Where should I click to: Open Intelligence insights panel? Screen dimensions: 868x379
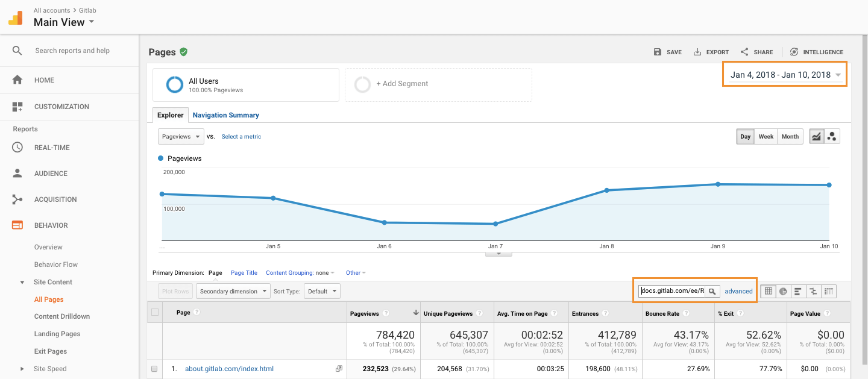click(817, 52)
